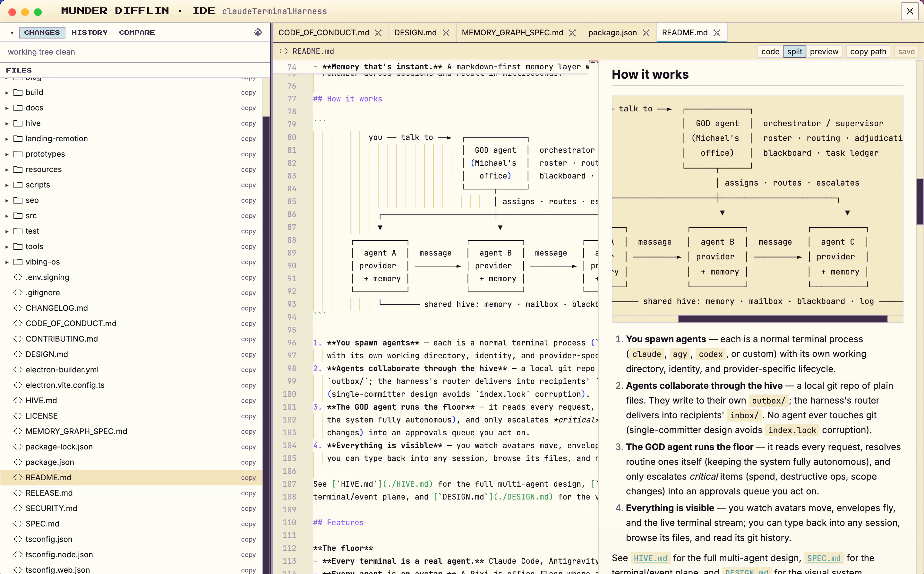The image size is (924, 574).
Task: Close the MEMORY_GRAPH_SPEC.md tab
Action: point(572,33)
